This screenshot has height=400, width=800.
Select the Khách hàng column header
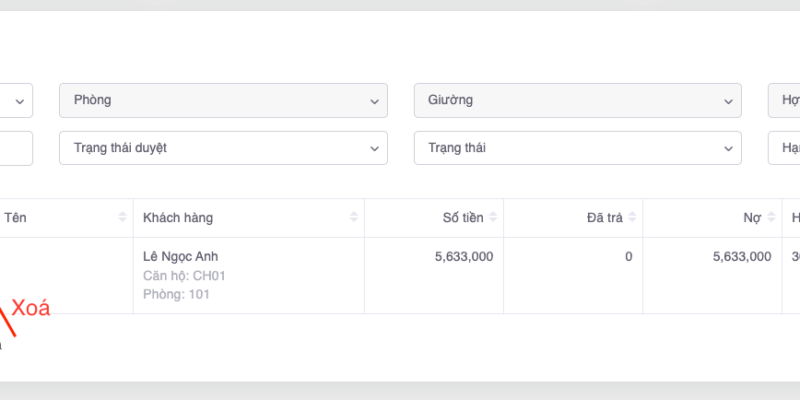(178, 218)
